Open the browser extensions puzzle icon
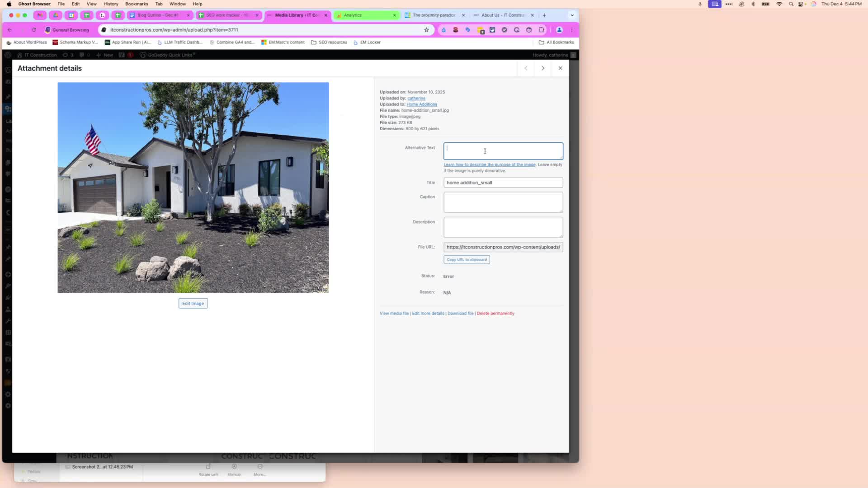This screenshot has height=488, width=868. tap(541, 30)
